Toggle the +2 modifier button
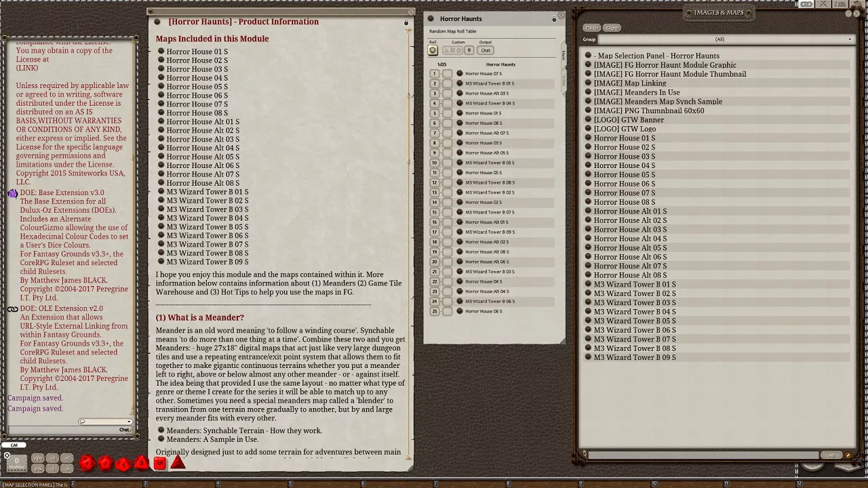Screen dimensions: 868x488 [x=52, y=458]
